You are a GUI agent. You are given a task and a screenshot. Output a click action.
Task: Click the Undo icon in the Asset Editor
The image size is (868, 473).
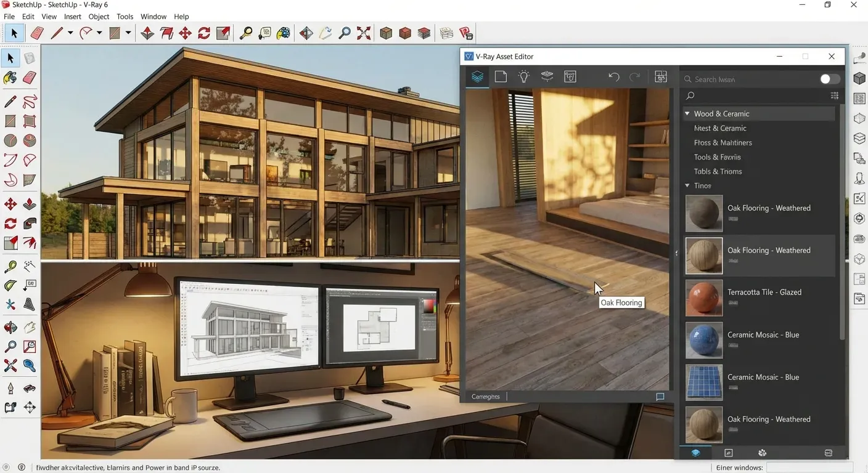coord(614,76)
